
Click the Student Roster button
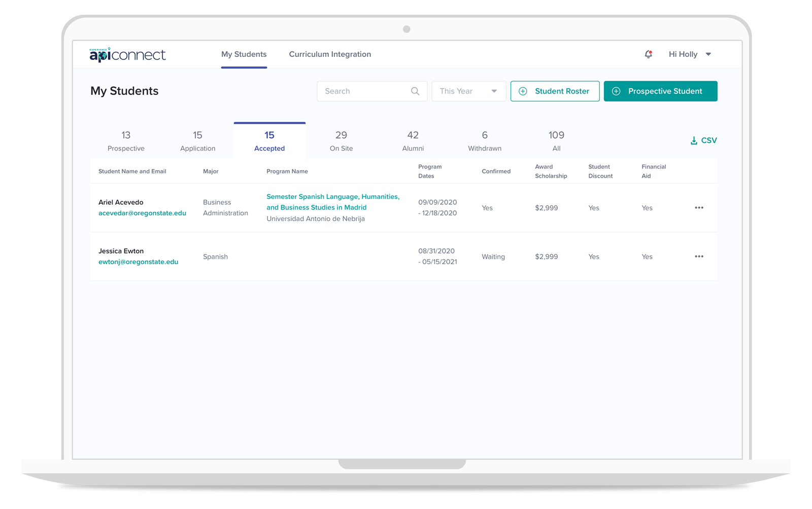click(x=555, y=91)
